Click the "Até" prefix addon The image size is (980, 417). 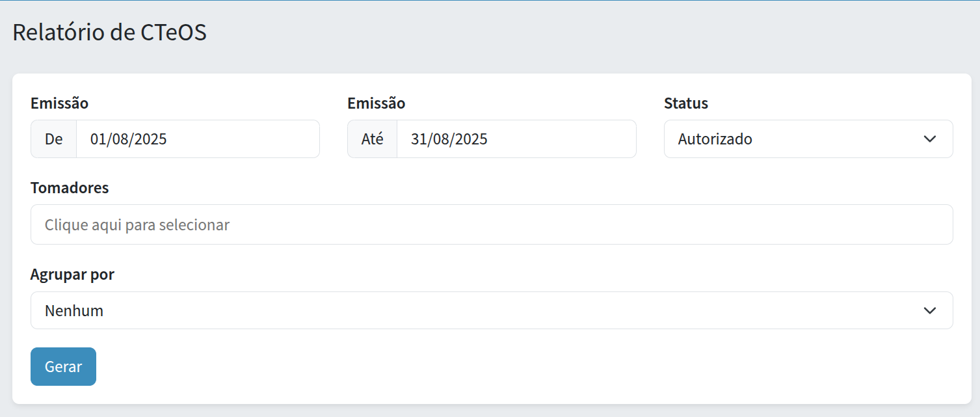tap(372, 139)
